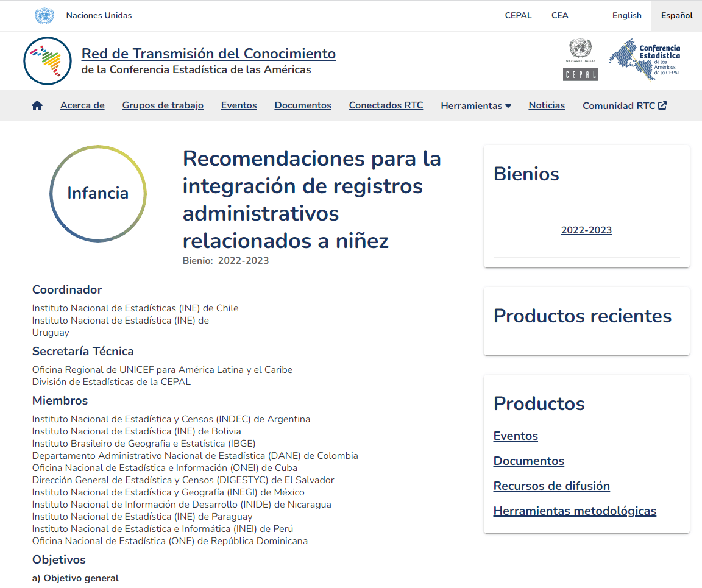Open the Comunidad RTC external link
Screen dimensions: 702x588
click(x=625, y=105)
